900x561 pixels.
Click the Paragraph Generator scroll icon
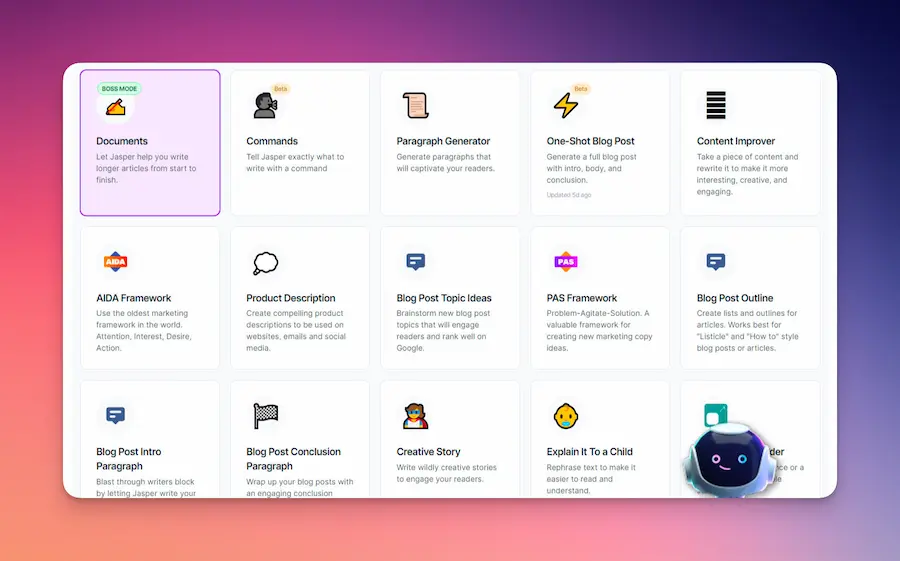(x=416, y=106)
